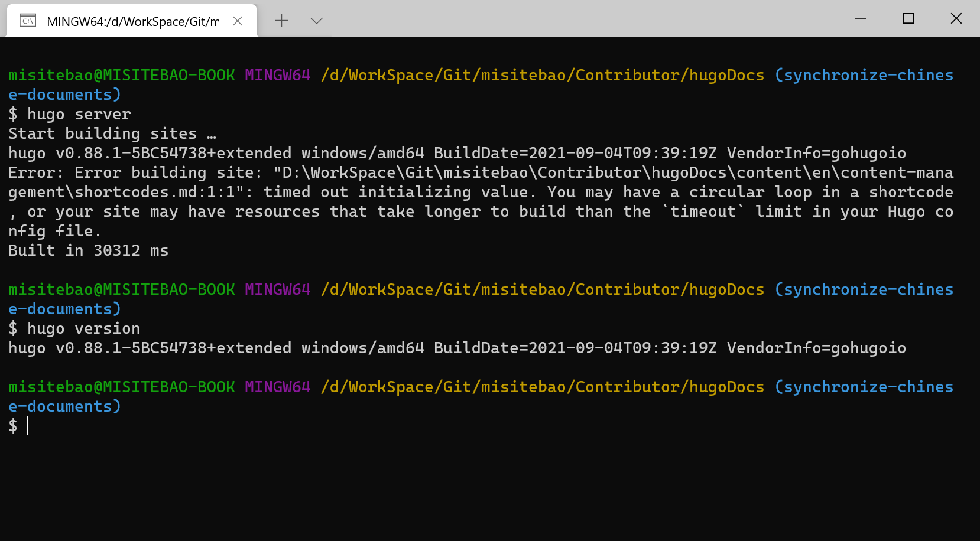Viewport: 980px width, 541px height.
Task: Click the command prompt icon on the active tab
Action: 27,19
